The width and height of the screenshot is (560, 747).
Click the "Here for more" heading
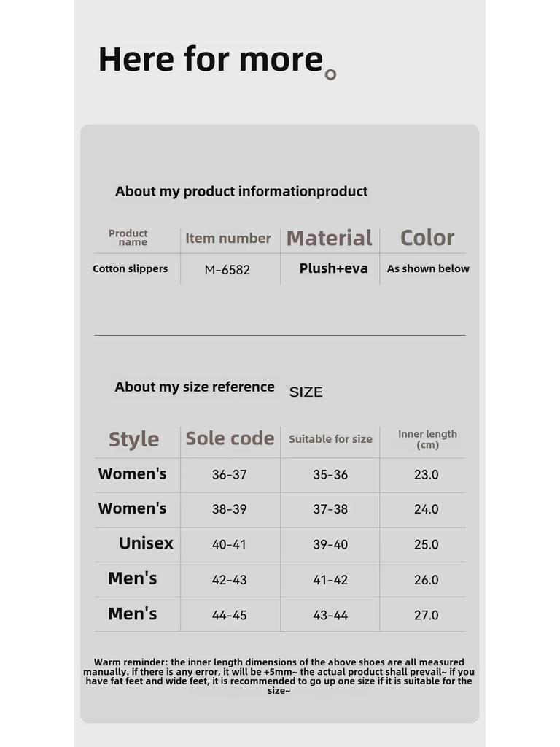tap(210, 59)
